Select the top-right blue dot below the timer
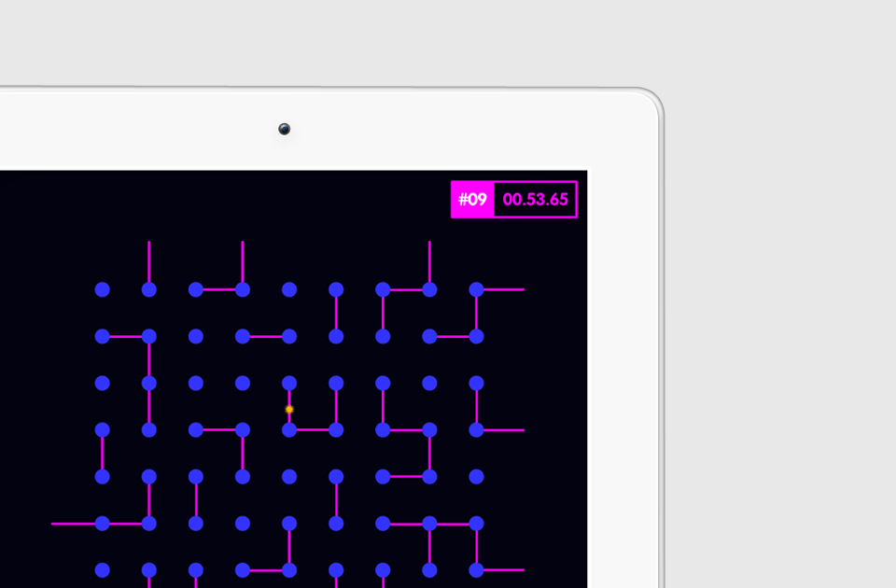The image size is (896, 588). (476, 289)
